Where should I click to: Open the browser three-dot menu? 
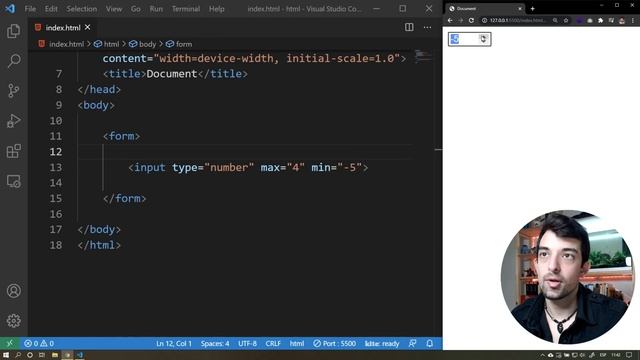point(633,20)
